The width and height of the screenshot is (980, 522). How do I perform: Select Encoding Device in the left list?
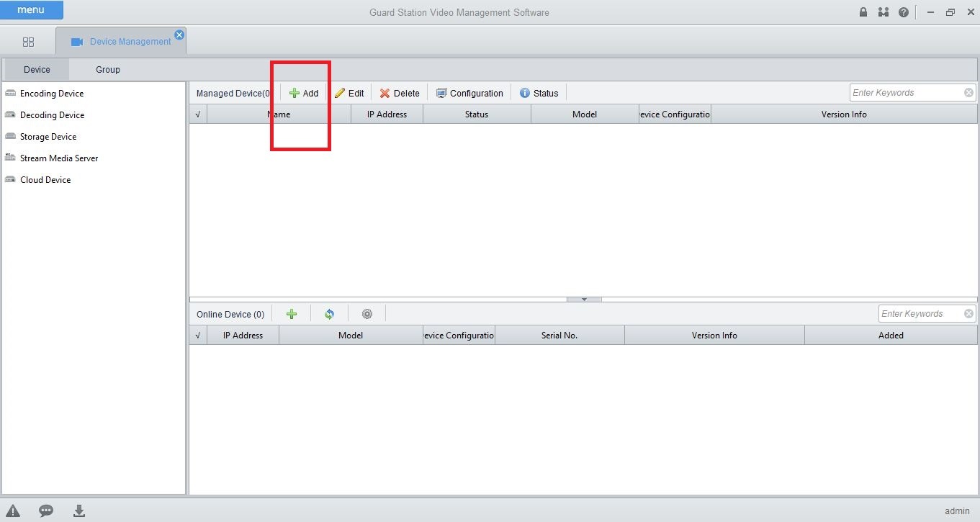[51, 94]
